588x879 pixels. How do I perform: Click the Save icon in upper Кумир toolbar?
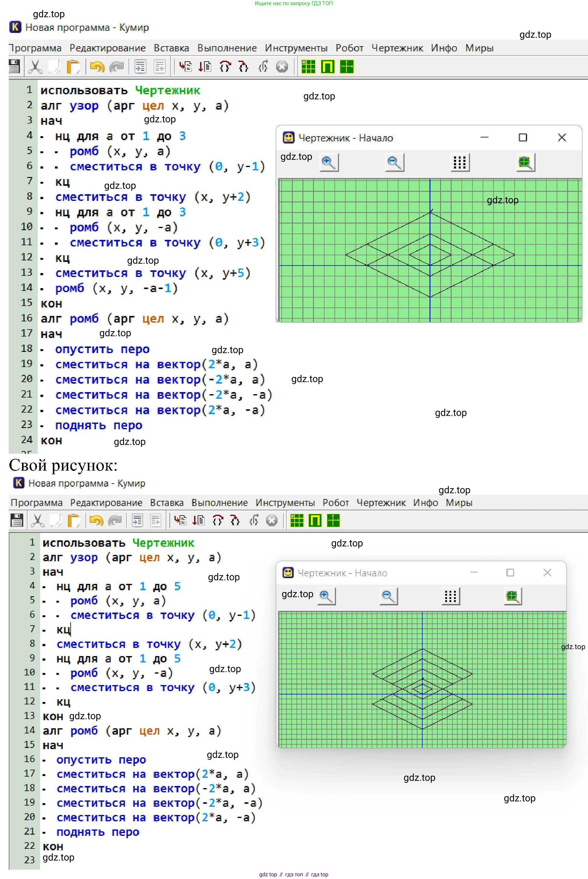[x=14, y=67]
